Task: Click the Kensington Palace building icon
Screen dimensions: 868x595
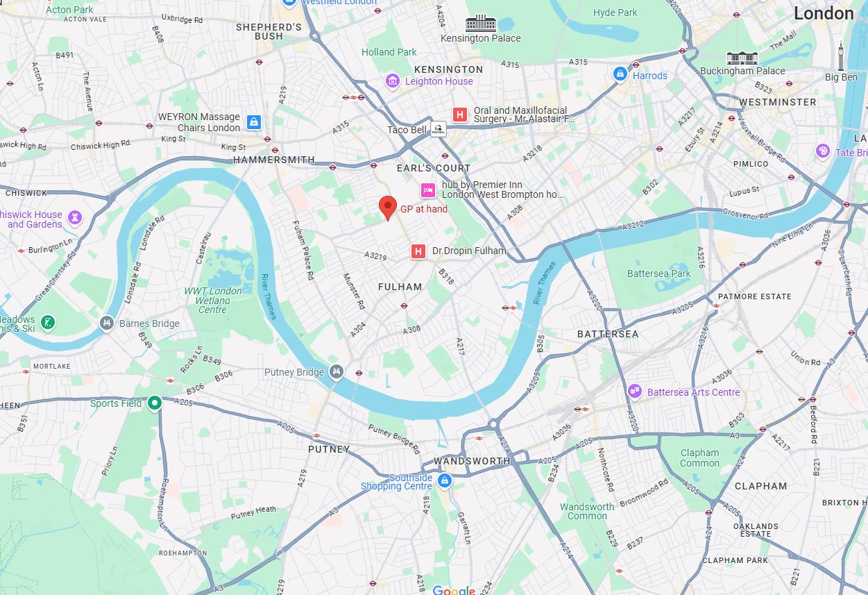Action: [481, 23]
